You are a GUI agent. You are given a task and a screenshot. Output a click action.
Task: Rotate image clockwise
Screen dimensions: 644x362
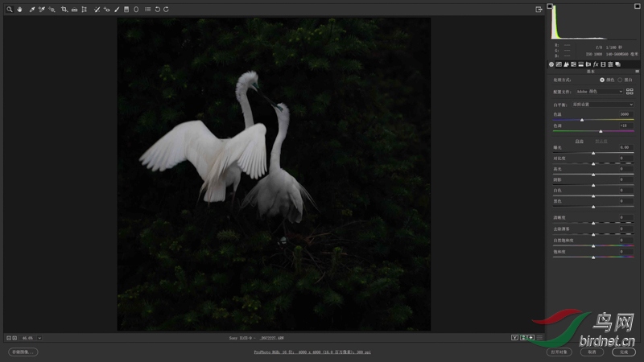(x=166, y=10)
